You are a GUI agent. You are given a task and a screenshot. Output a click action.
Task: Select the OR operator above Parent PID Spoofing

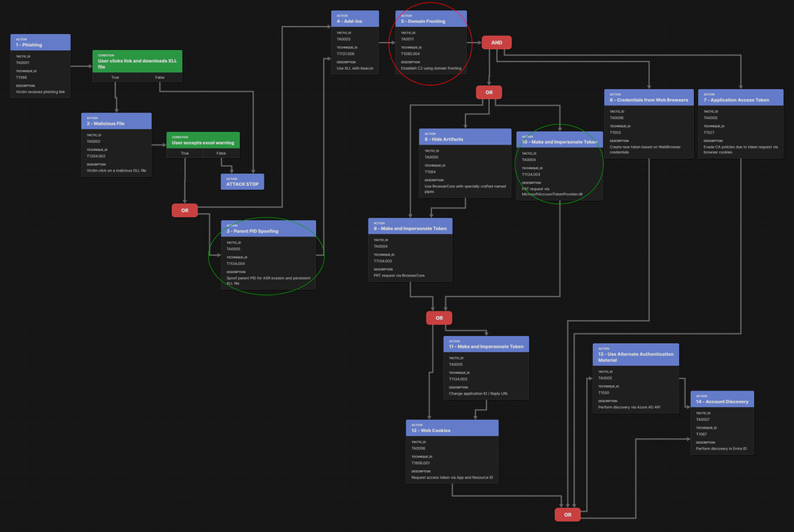pyautogui.click(x=184, y=210)
